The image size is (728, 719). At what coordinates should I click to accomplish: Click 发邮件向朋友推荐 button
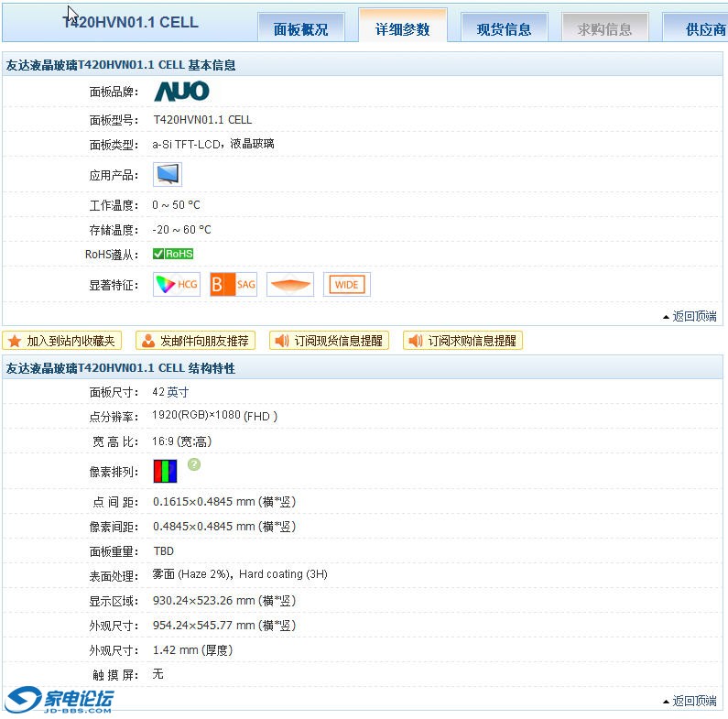coord(195,341)
